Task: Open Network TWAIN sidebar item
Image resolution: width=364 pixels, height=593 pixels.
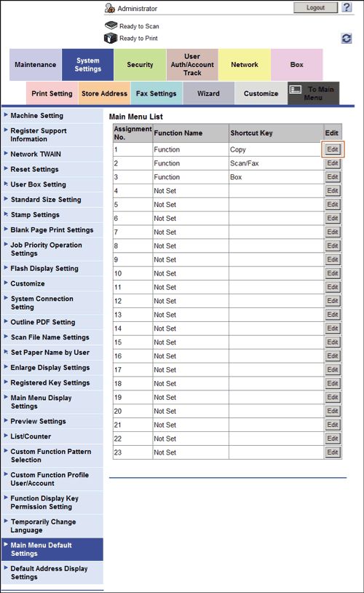Action: click(x=52, y=154)
